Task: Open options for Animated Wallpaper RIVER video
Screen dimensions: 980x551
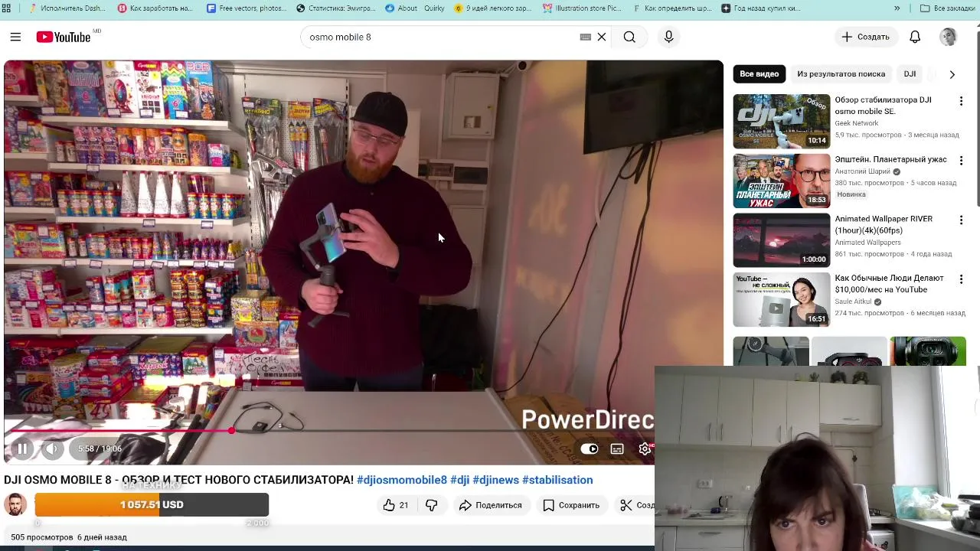Action: (961, 220)
